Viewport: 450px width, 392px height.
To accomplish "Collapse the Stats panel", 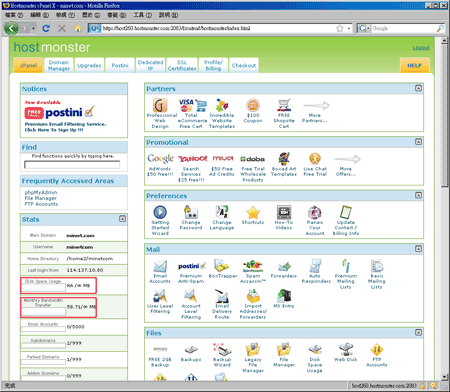I will click(x=122, y=219).
